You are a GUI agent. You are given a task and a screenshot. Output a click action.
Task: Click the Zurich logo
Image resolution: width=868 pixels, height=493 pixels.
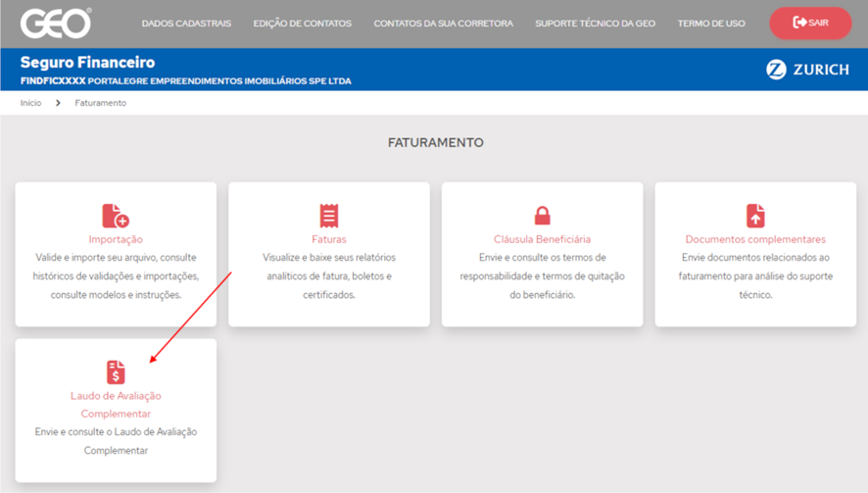807,70
